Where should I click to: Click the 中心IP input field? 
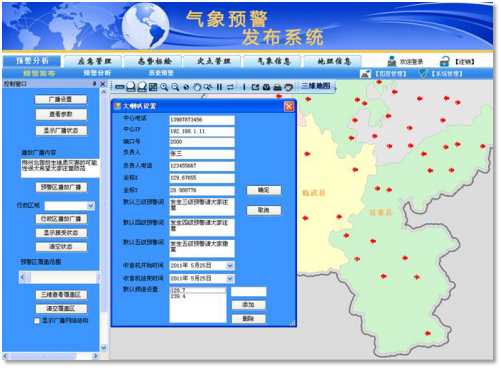[202, 131]
